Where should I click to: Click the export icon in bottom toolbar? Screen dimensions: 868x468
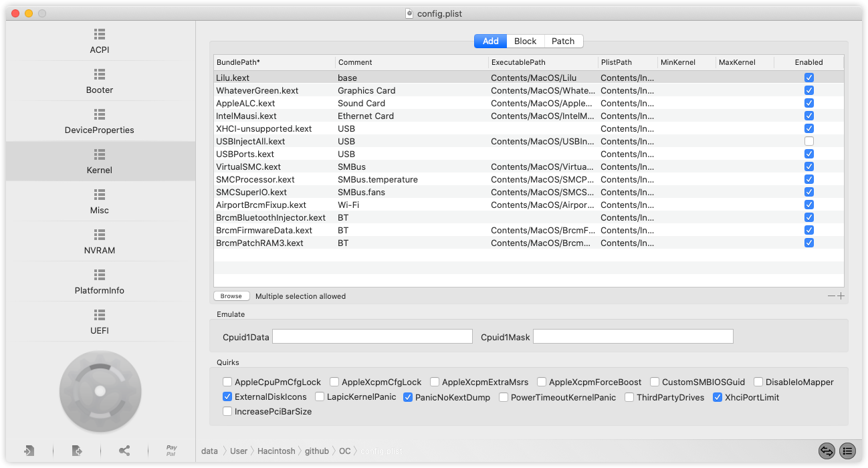click(x=77, y=451)
